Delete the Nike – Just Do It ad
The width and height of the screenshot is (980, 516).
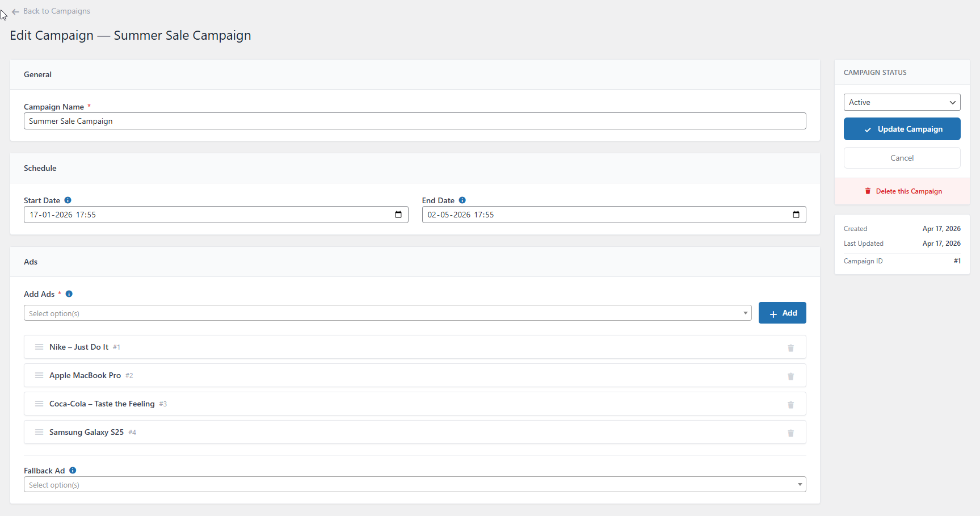790,348
